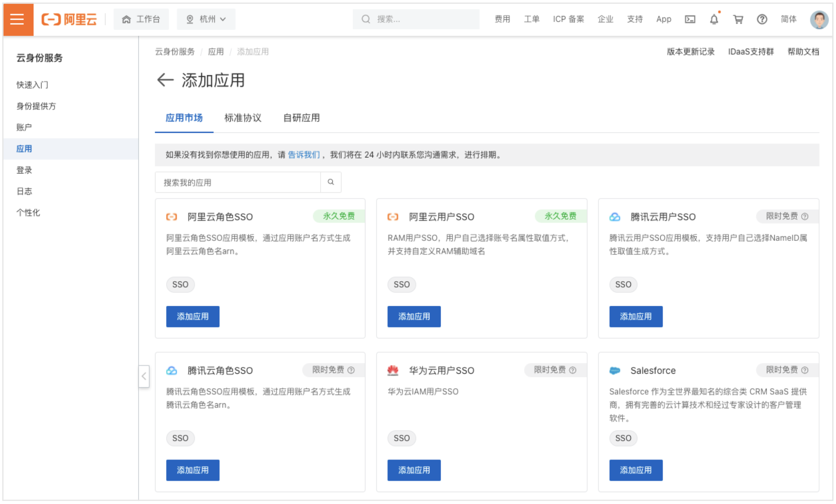Click the 应用 breadcrumb link
836x504 pixels.
tap(216, 52)
